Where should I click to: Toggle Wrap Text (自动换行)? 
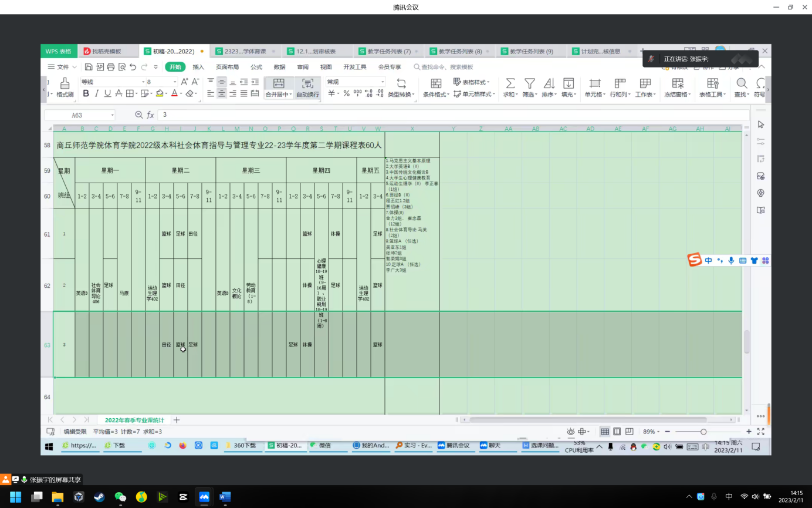(307, 83)
